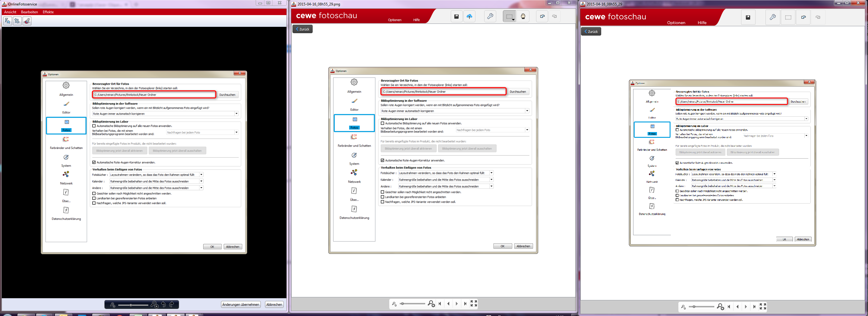Click the effects favorites icon in OnlineFotoservice toolbar
868x316 pixels.
(x=8, y=21)
